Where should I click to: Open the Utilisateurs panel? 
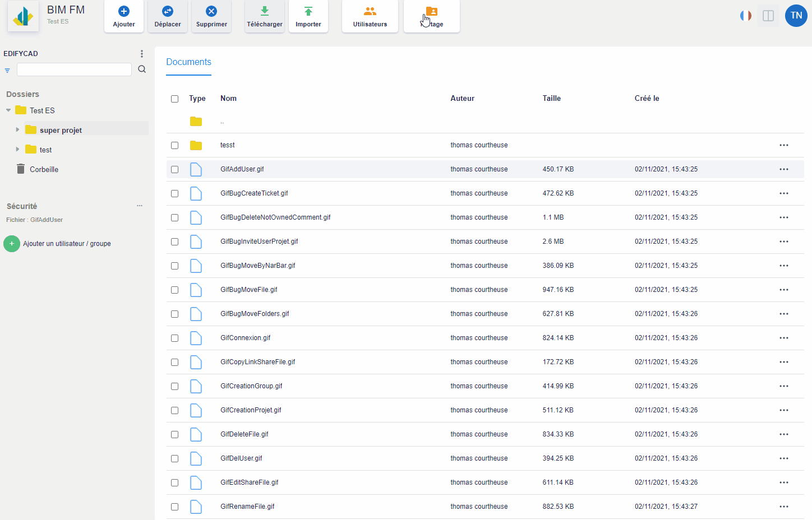[x=370, y=16]
